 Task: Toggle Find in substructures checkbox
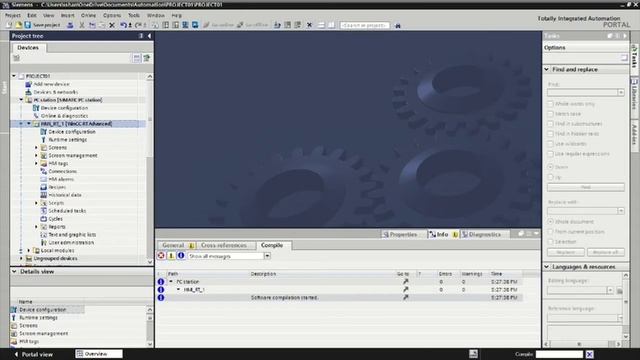(550, 124)
